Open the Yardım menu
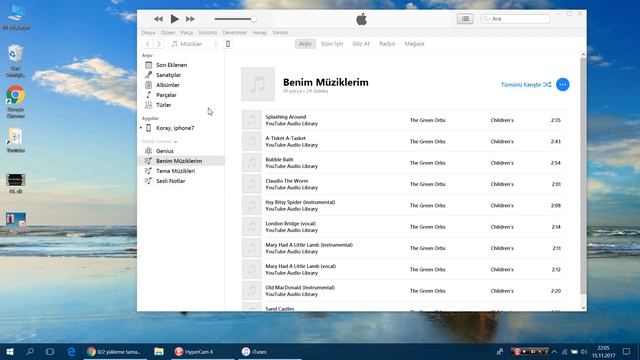The width and height of the screenshot is (640, 360). [280, 33]
